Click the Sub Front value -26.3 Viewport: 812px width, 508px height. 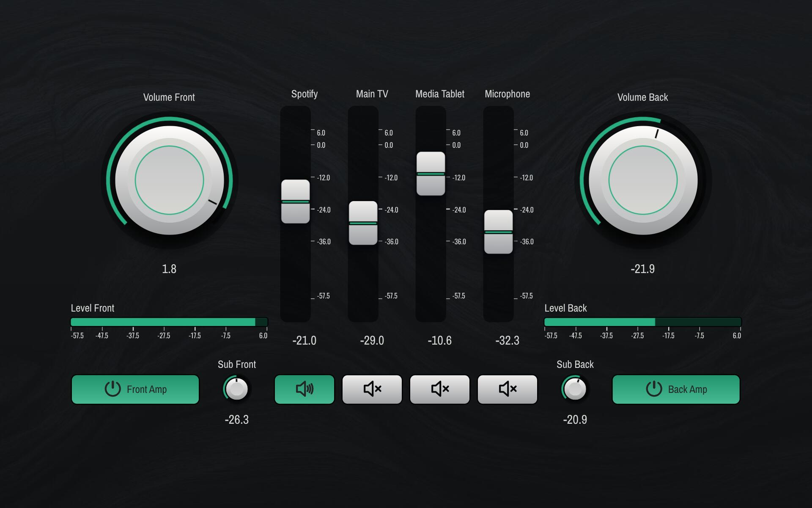[x=237, y=420]
